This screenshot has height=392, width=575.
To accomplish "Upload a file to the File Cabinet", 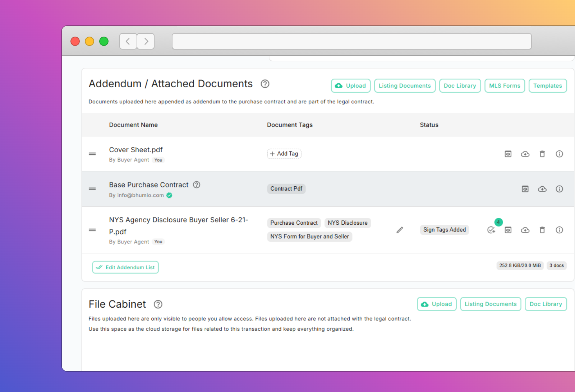I will tap(436, 304).
